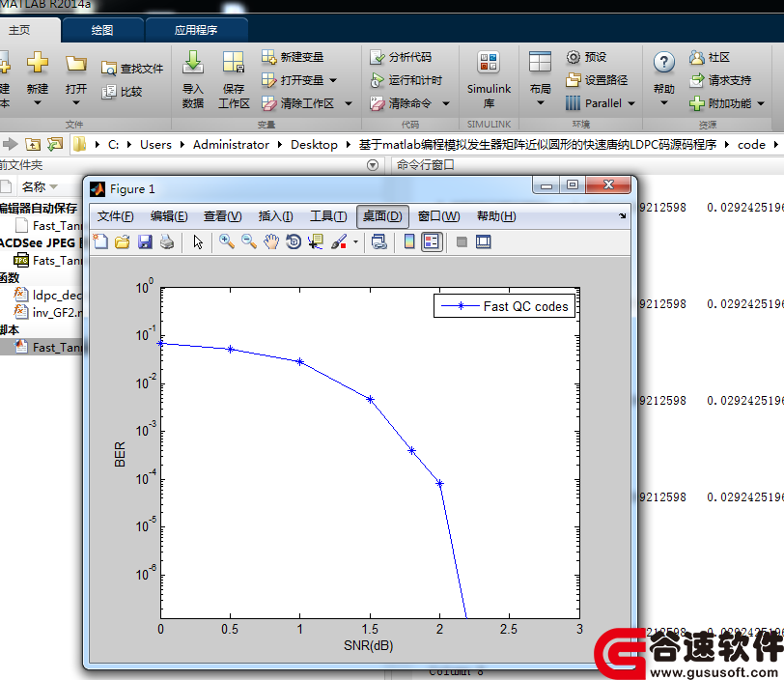Expand the 清除命令 dropdown
784x680 pixels.
tap(445, 103)
